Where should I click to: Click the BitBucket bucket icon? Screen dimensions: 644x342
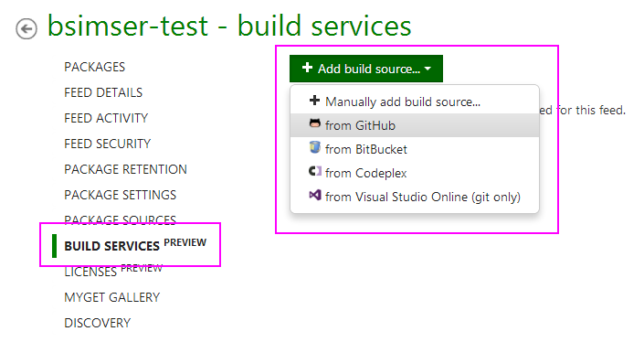coord(314,147)
